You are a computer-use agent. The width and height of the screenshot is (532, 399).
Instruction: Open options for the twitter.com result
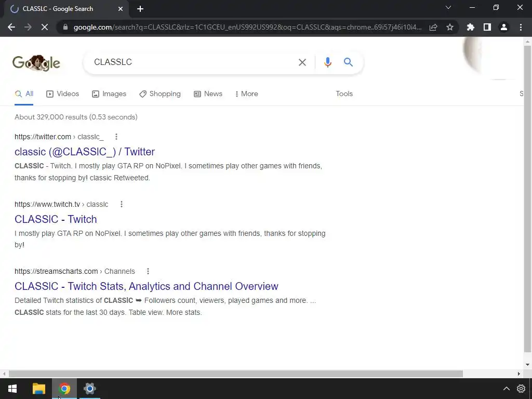click(116, 137)
